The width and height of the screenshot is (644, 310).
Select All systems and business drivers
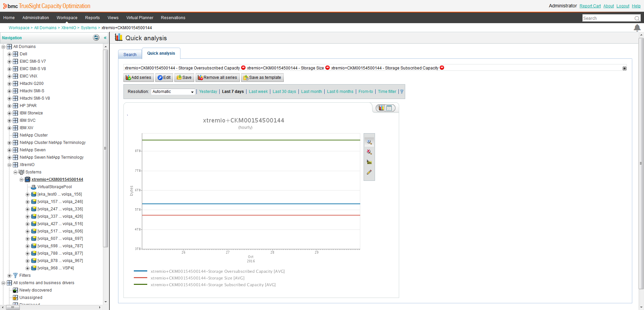(44, 283)
